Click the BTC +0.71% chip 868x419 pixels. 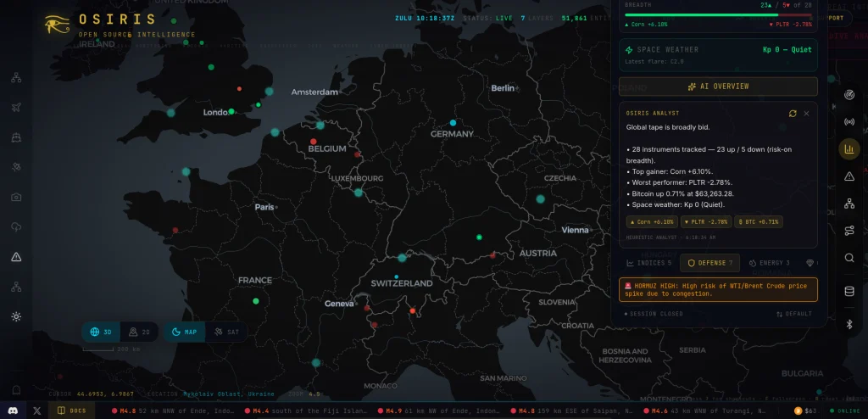coord(758,221)
